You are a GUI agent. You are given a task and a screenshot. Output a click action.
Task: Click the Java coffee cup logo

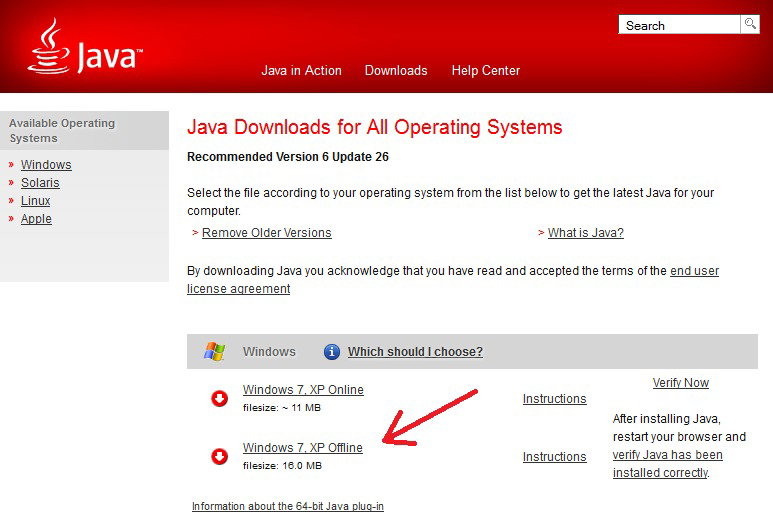point(48,46)
